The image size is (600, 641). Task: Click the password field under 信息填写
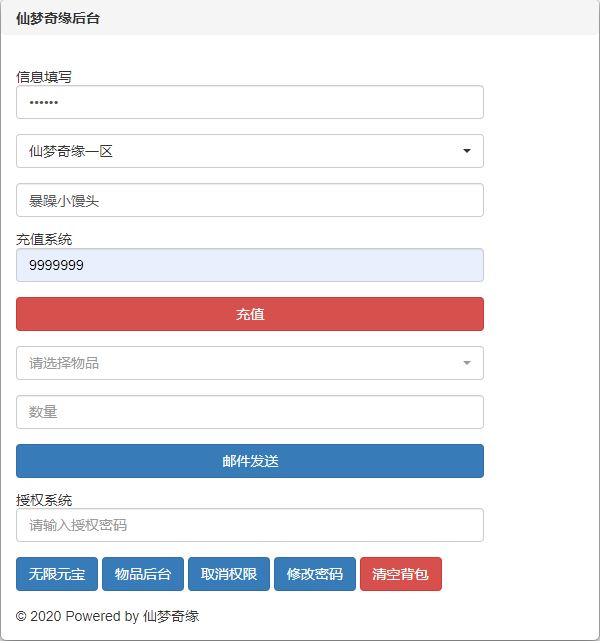pos(249,102)
